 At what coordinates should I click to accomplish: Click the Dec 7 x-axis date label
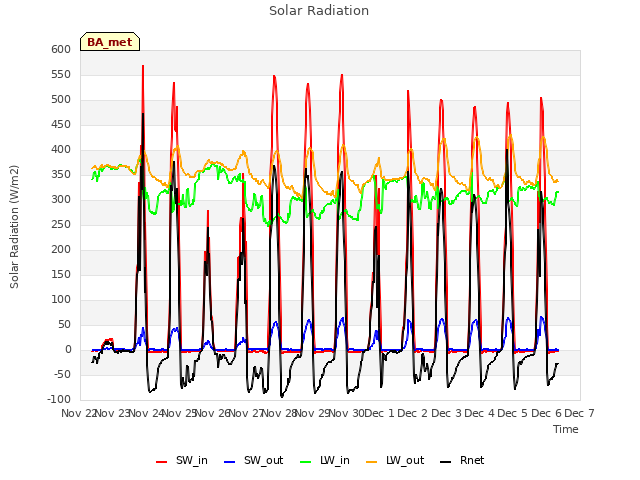tap(579, 413)
